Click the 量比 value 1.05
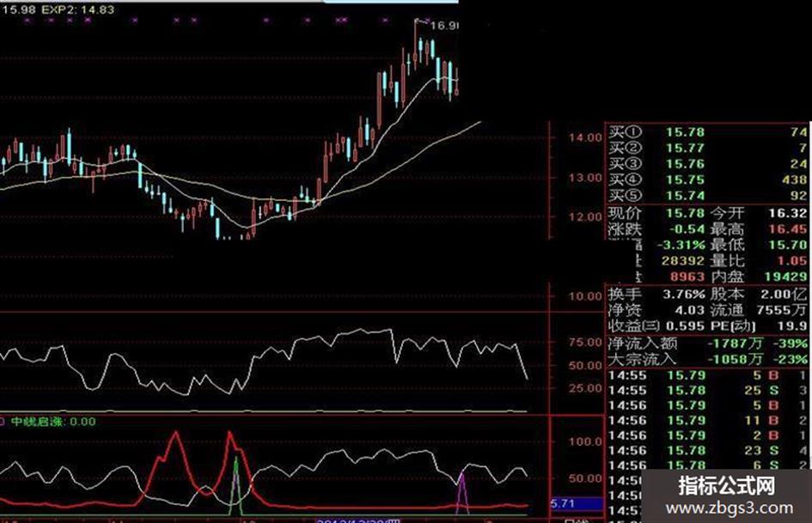 pyautogui.click(x=791, y=260)
